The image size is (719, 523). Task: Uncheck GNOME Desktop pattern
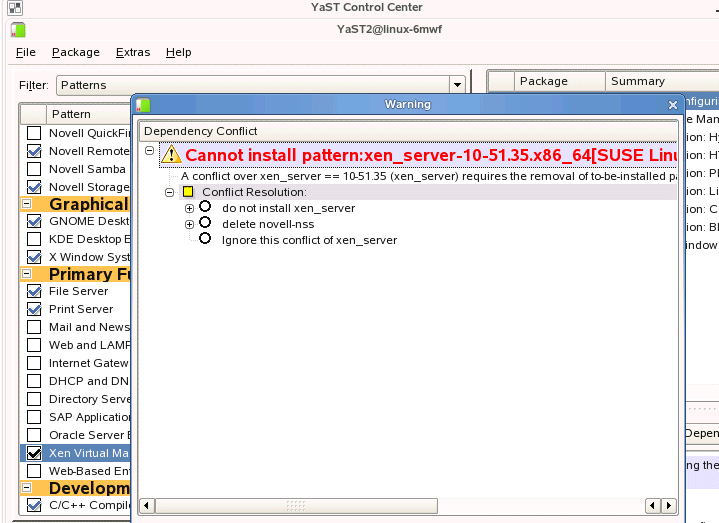point(34,221)
